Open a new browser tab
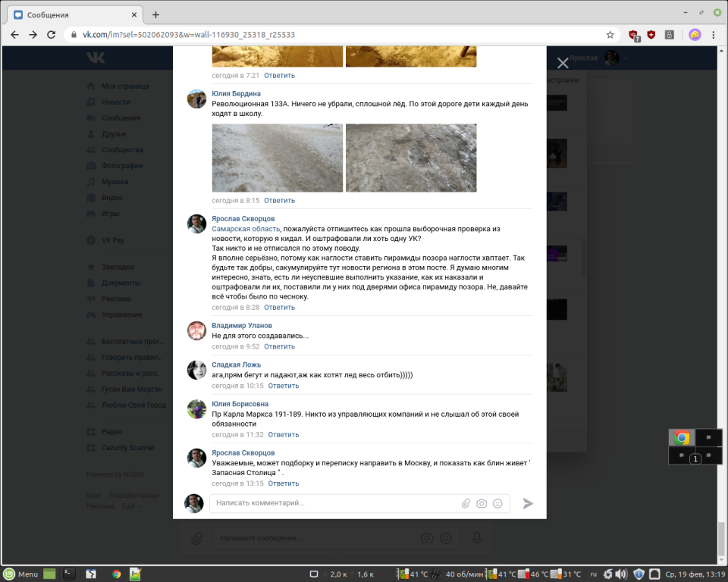The height and width of the screenshot is (582, 728). [x=155, y=14]
